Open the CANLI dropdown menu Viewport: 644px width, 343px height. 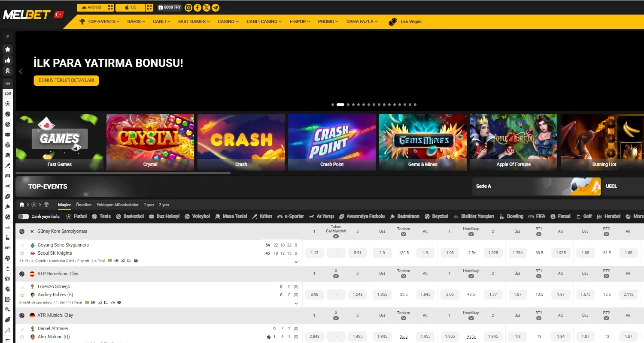pos(162,21)
